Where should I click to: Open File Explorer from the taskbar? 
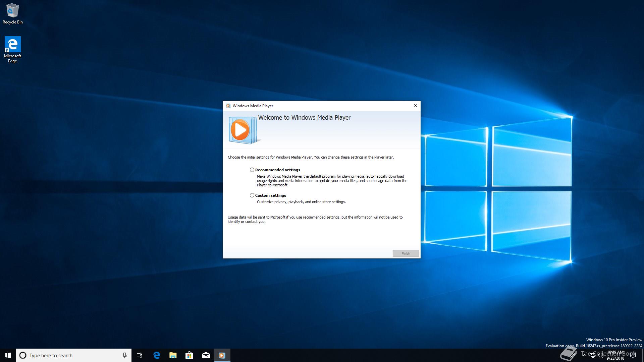[173, 355]
